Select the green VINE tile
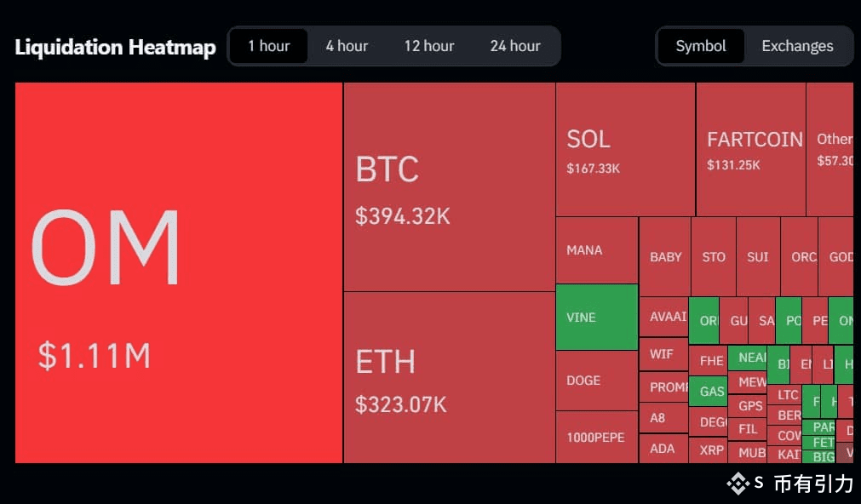Viewport: 861px width, 504px height. 596,317
